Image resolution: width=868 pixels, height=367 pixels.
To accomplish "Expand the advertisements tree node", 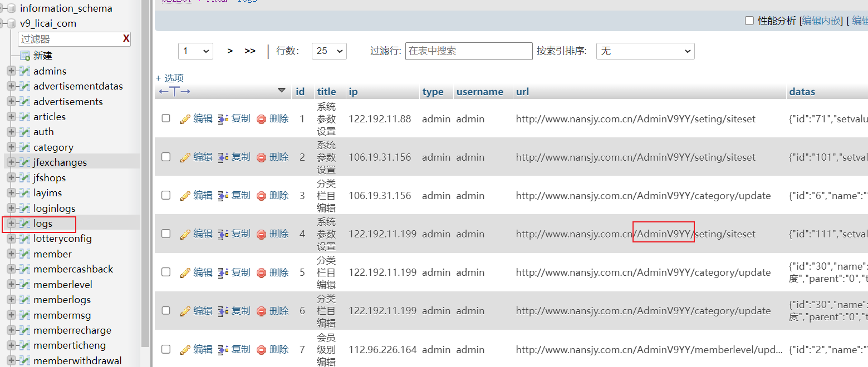I will click(11, 102).
